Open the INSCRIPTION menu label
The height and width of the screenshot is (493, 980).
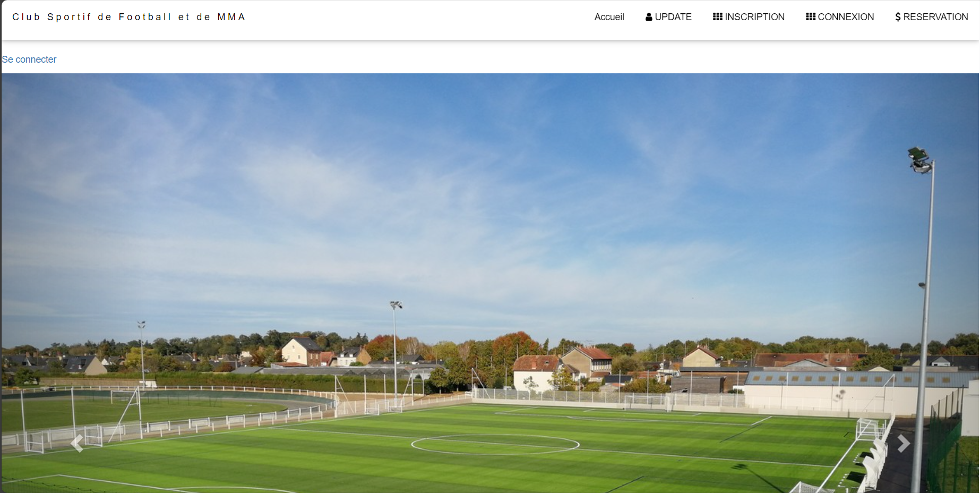pyautogui.click(x=754, y=17)
